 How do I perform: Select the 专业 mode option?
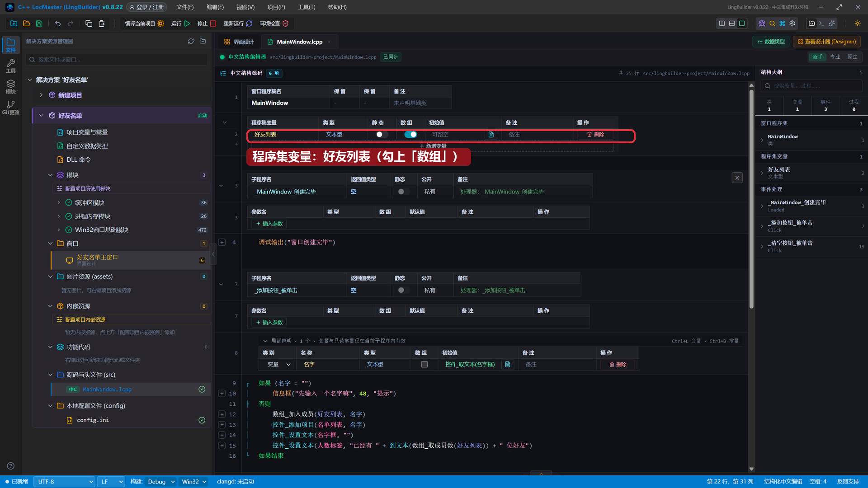835,57
